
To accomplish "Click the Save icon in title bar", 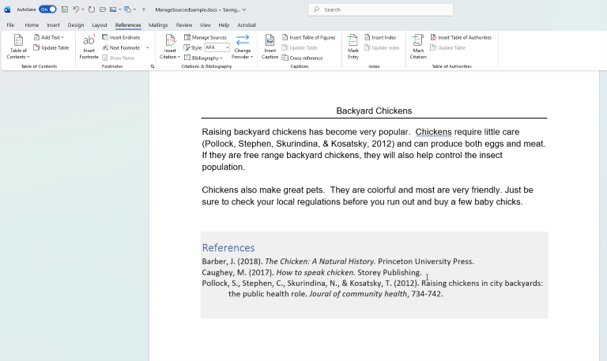I will [65, 9].
